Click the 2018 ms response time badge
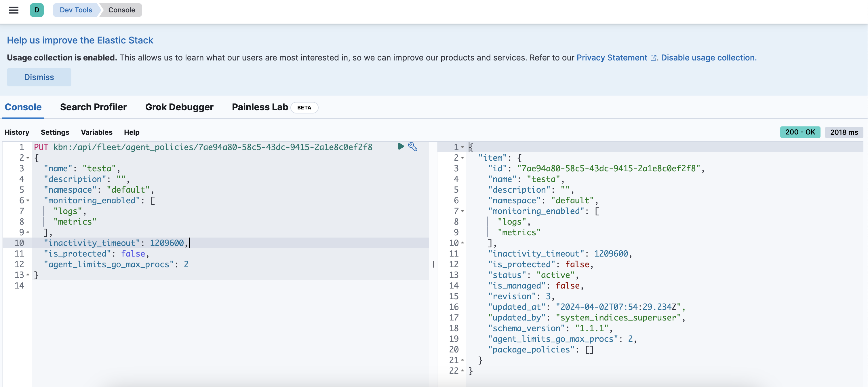 click(x=844, y=132)
